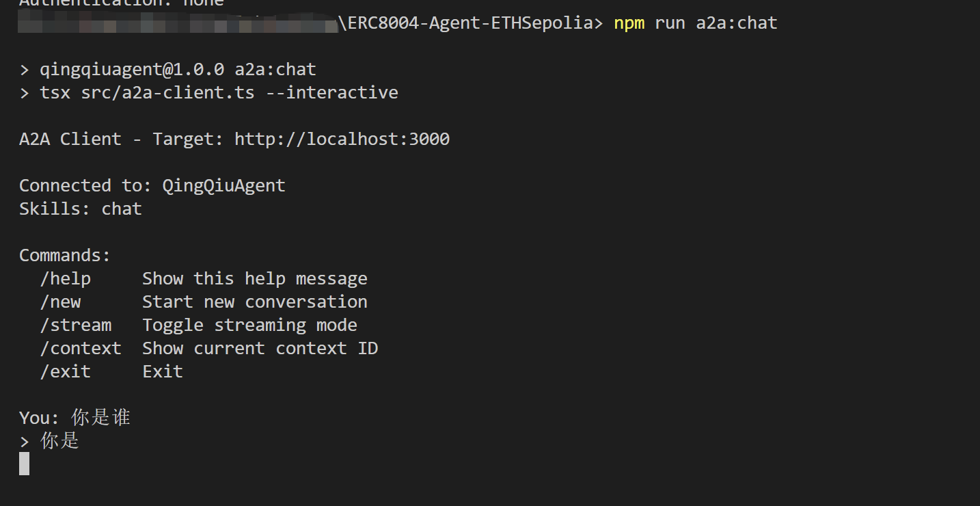Click the src/a2a-client.ts file path
980x506 pixels.
coord(167,93)
